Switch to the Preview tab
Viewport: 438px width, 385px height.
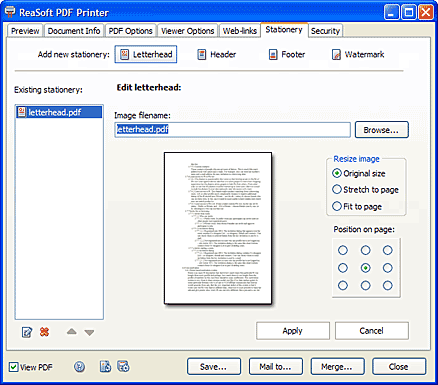(25, 31)
